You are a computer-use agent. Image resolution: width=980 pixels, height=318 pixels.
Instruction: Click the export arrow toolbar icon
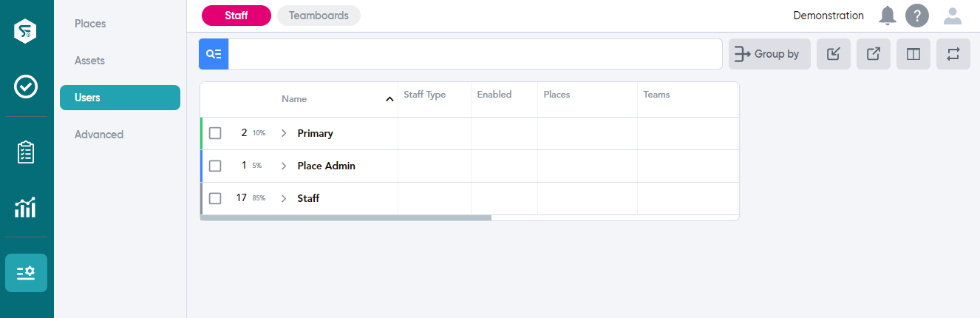874,54
